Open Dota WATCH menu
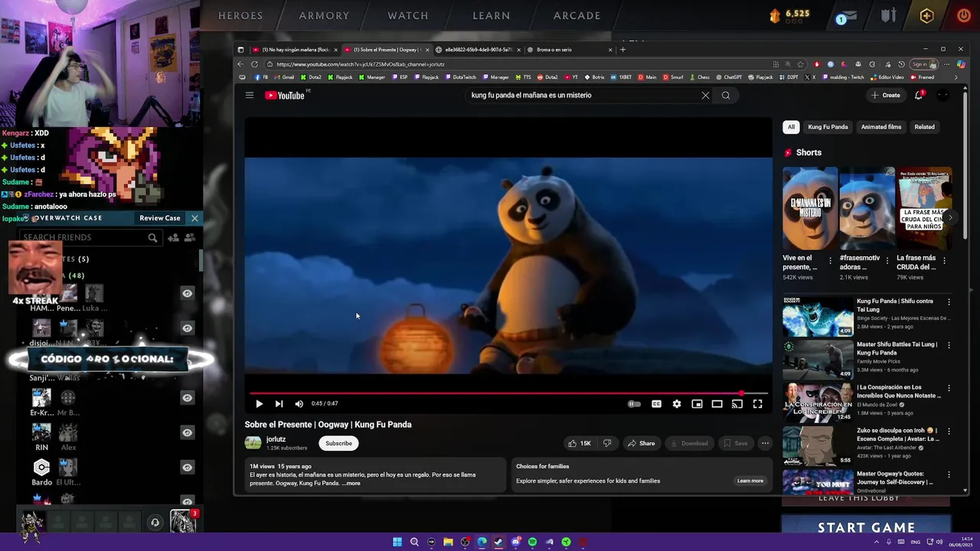The width and height of the screenshot is (980, 551). pos(408,15)
